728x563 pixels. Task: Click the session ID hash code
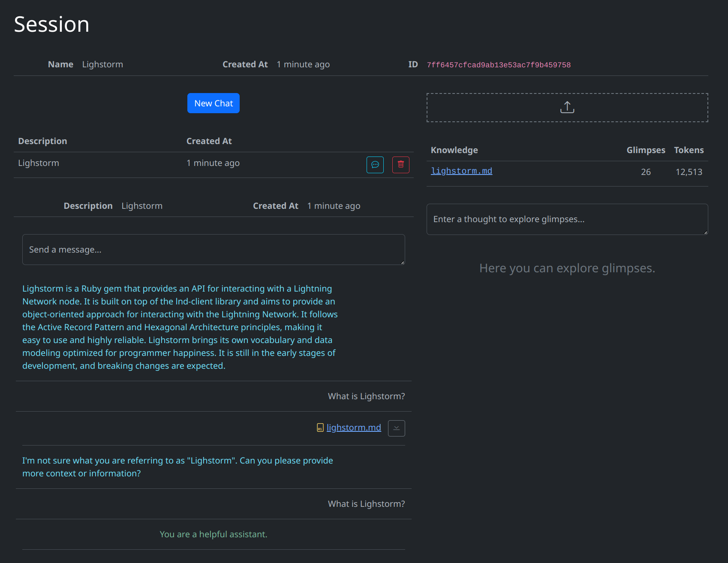[498, 65]
